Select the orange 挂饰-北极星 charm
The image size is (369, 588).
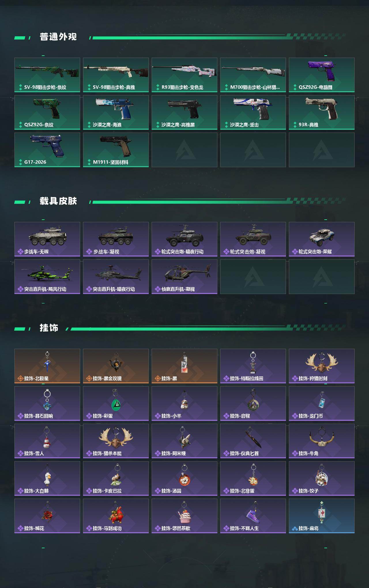pos(47,366)
